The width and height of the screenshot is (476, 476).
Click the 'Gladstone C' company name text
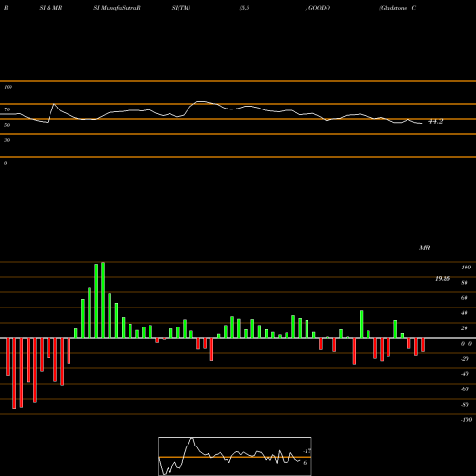397,8
